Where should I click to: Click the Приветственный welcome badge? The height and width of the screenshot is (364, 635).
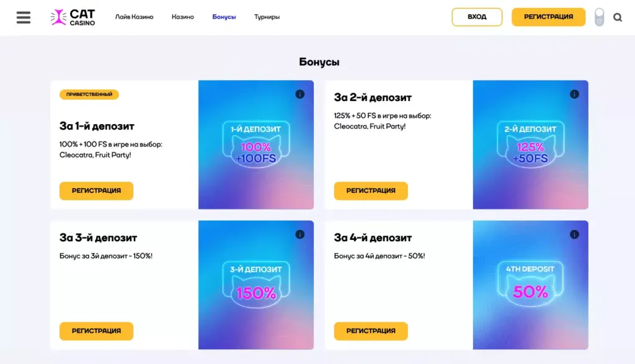89,95
